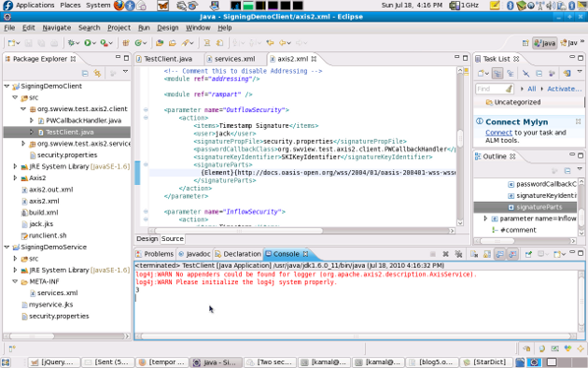Viewport: 588px width, 368px height.
Task: Click the Last Edit Location arrow icon
Action: pyautogui.click(x=270, y=43)
